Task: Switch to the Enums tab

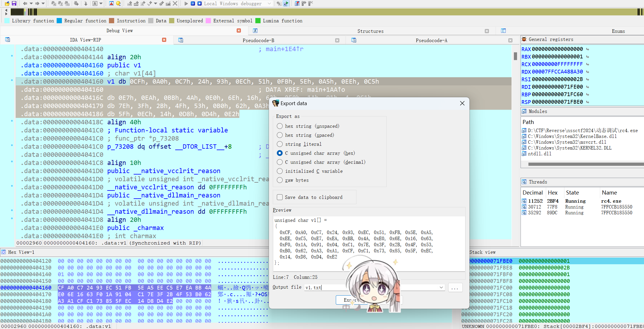Action: [x=618, y=31]
